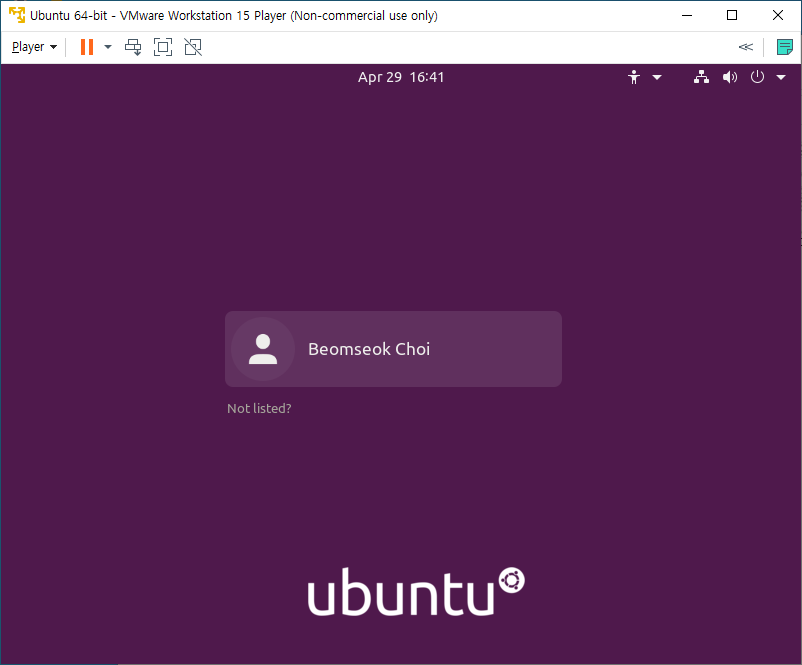Open the Apr 29 16:41 clock
The width and height of the screenshot is (802, 665).
(x=401, y=77)
